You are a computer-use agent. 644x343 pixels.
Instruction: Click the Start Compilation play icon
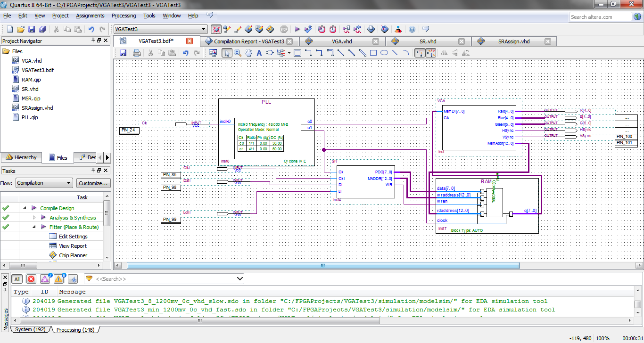click(x=297, y=29)
